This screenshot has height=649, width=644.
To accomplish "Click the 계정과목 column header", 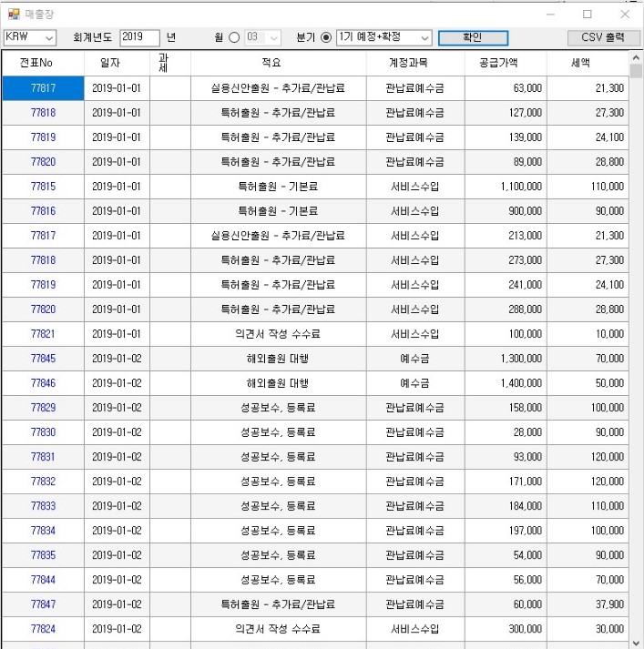I will point(415,63).
